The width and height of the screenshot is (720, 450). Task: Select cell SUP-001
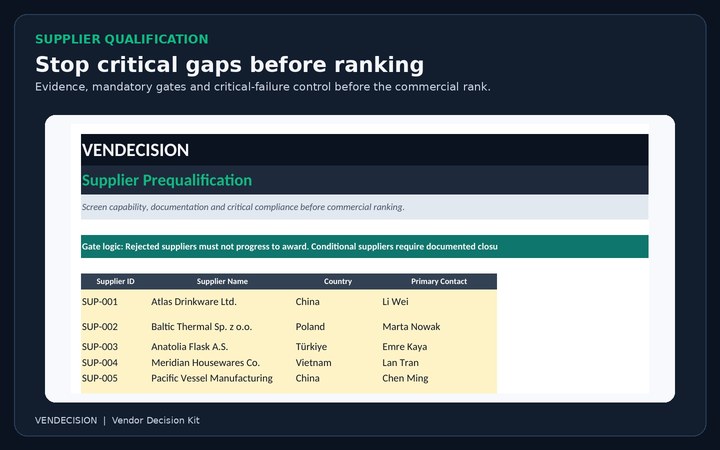coord(100,302)
